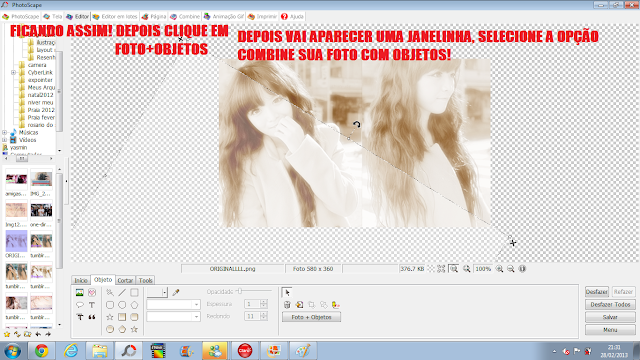
Task: Toggle the arrow selection mode button
Action: 287,292
